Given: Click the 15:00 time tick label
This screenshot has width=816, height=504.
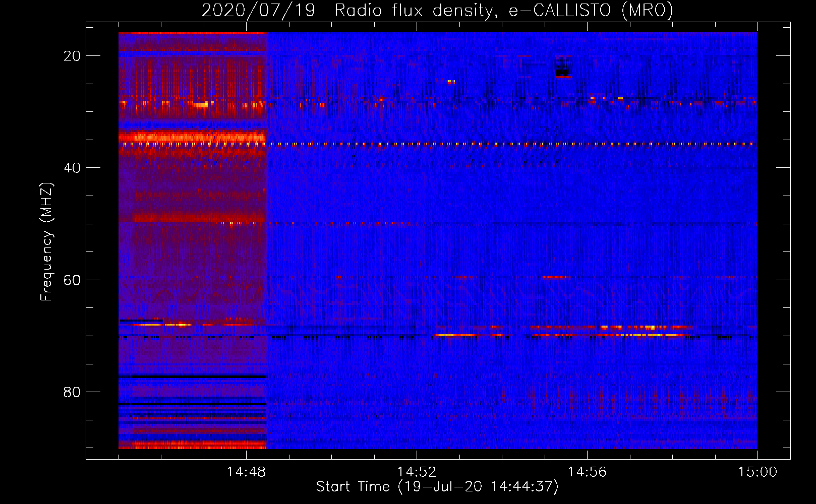Looking at the screenshot, I should (x=757, y=472).
